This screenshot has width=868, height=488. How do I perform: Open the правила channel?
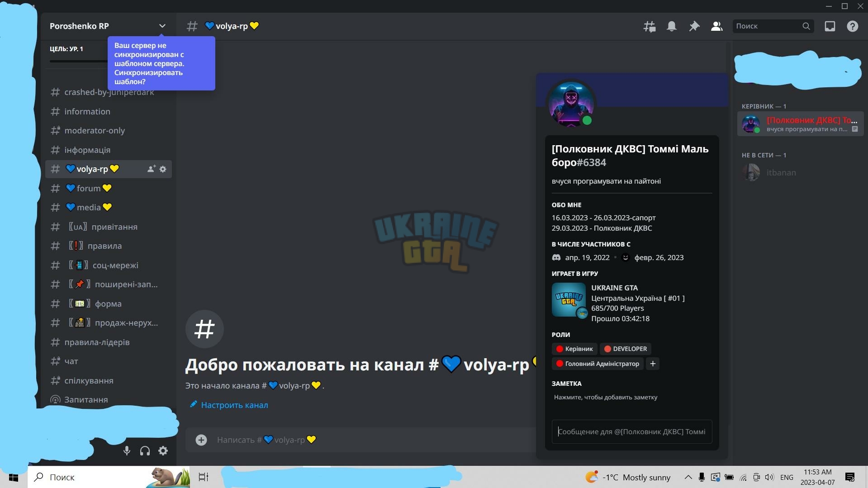(x=109, y=246)
